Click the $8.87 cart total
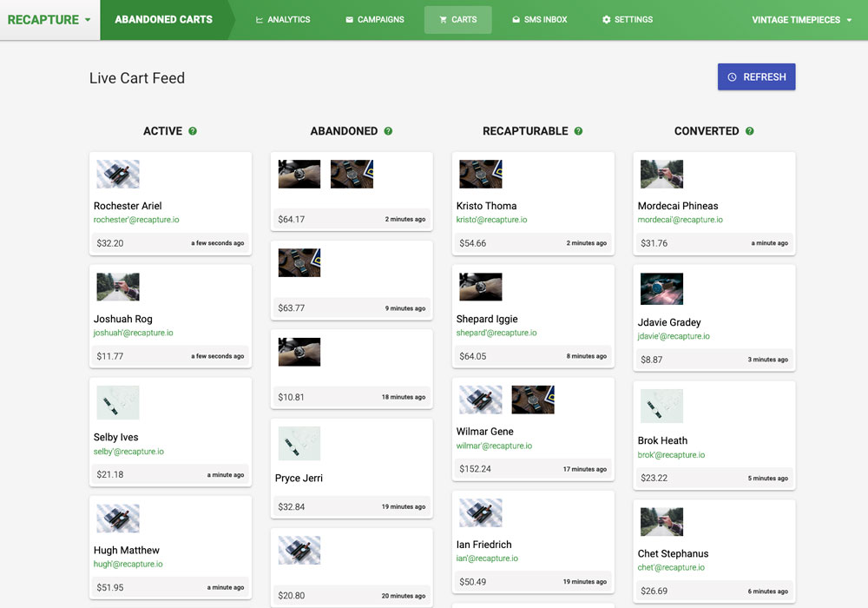The height and width of the screenshot is (608, 868). coord(652,360)
